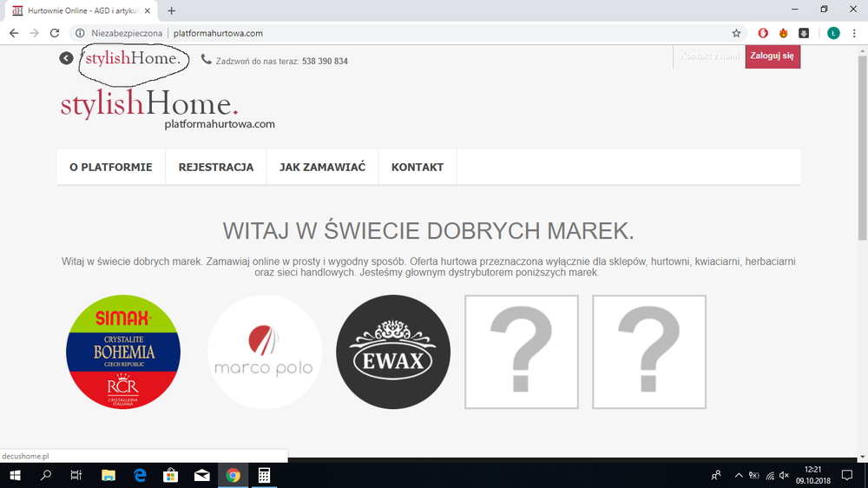Open a new browser tab

click(x=172, y=10)
